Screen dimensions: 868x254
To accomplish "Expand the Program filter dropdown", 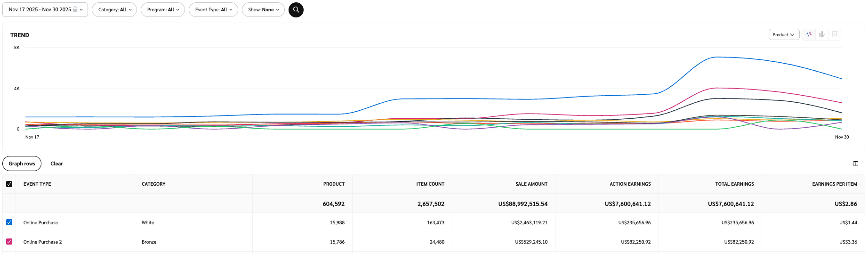I will (x=162, y=9).
